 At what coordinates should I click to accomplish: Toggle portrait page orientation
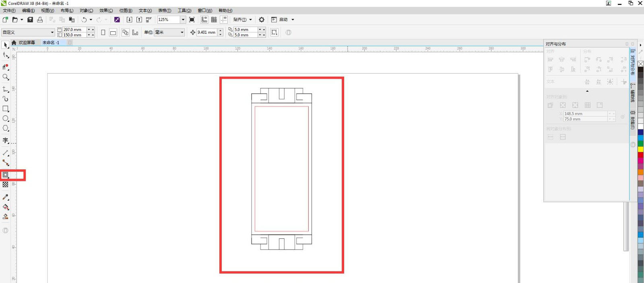click(103, 33)
